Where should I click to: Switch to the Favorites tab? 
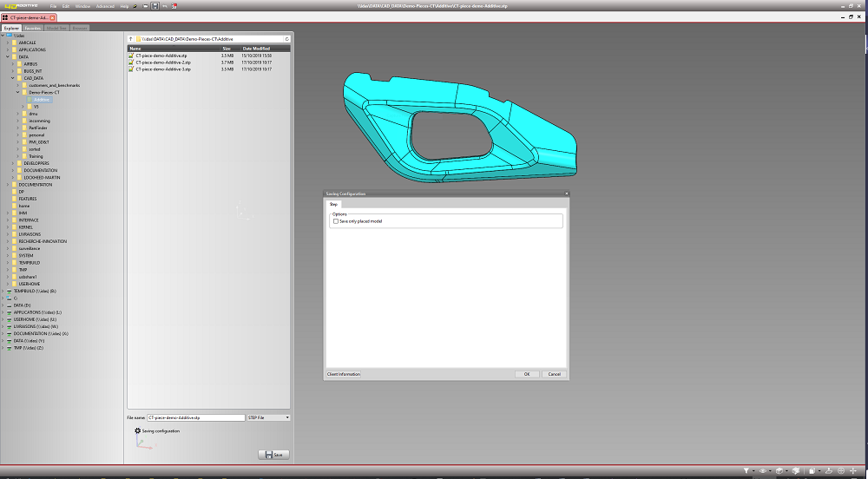[32, 28]
